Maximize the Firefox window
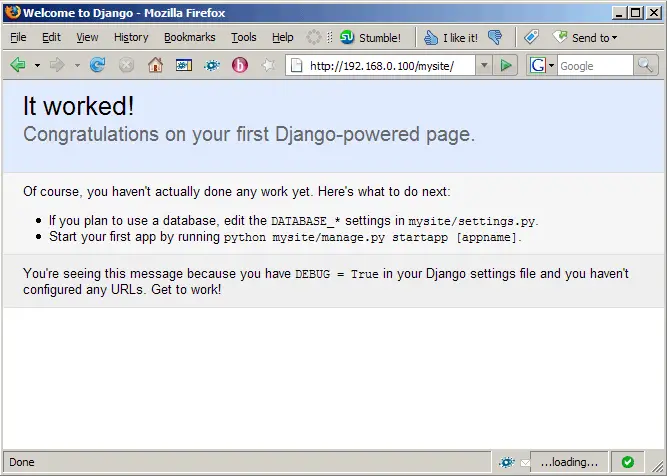 [x=636, y=13]
